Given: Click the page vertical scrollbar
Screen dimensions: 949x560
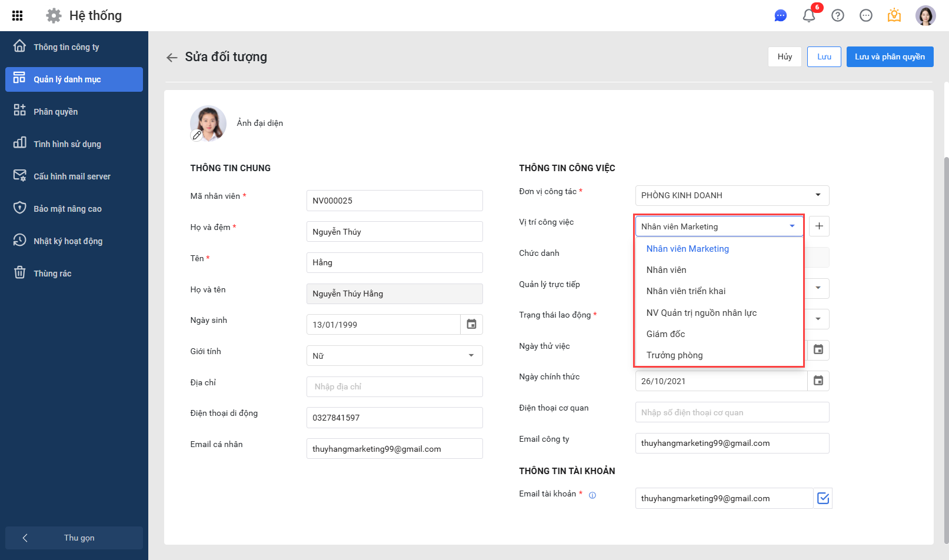Looking at the screenshot, I should coord(946,350).
